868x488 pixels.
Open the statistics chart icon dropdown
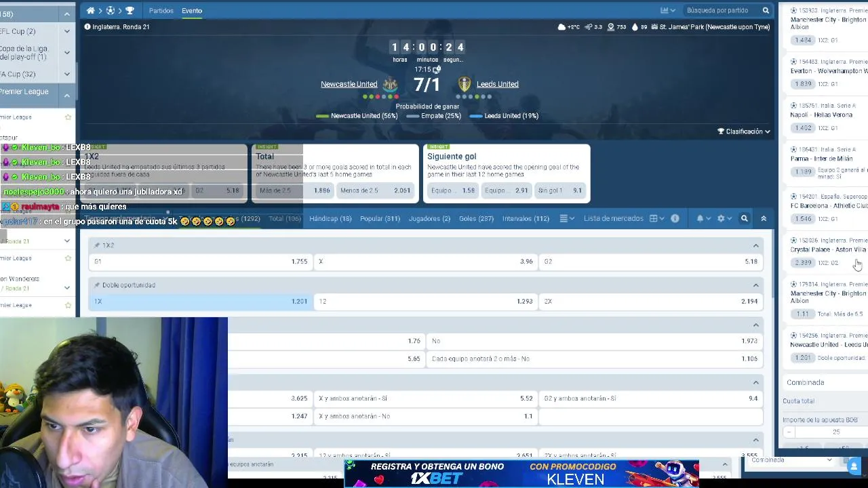(668, 10)
